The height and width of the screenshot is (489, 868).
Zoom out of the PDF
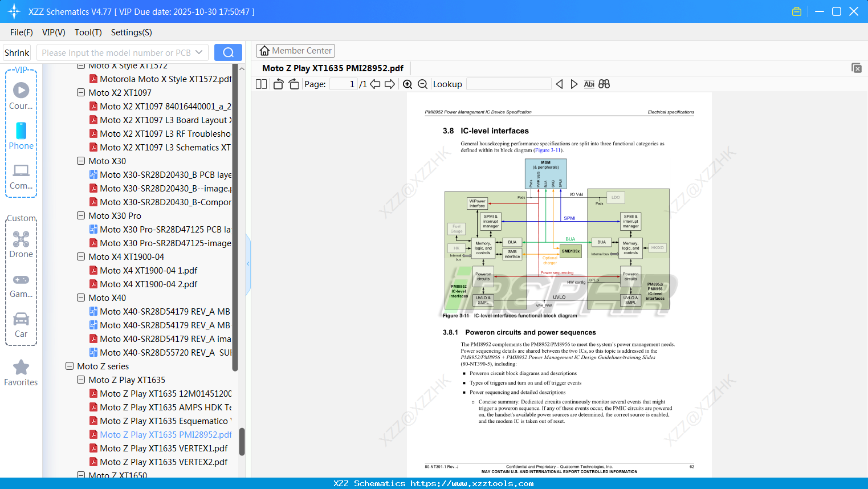[422, 84]
